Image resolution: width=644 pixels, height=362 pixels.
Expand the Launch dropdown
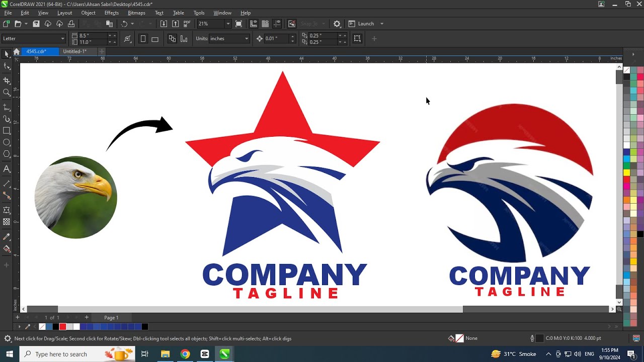[381, 24]
